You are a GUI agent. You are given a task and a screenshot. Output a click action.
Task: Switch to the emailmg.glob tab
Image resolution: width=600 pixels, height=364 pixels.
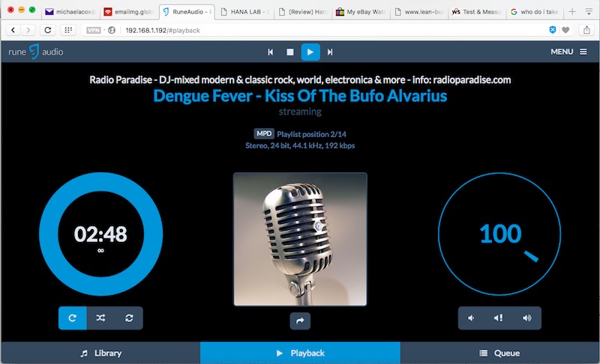click(x=129, y=12)
